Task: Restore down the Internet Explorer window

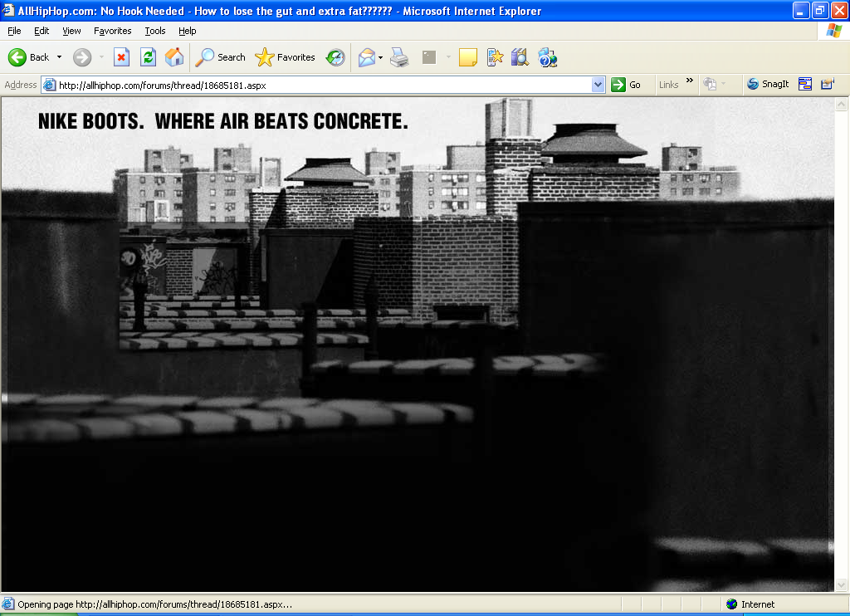Action: pyautogui.click(x=820, y=10)
